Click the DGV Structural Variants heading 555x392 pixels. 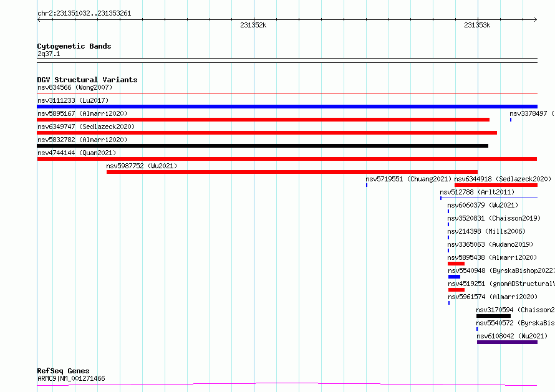tap(87, 80)
